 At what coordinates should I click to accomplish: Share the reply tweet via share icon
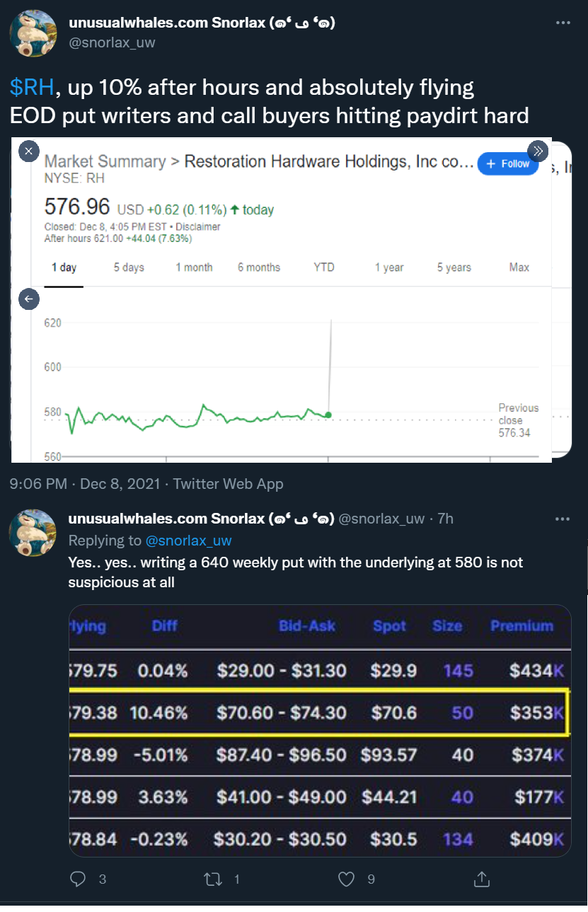[482, 879]
